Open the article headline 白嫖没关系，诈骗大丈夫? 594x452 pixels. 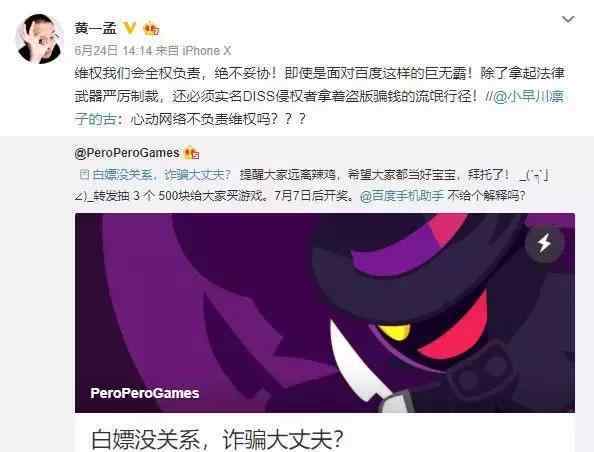(217, 439)
